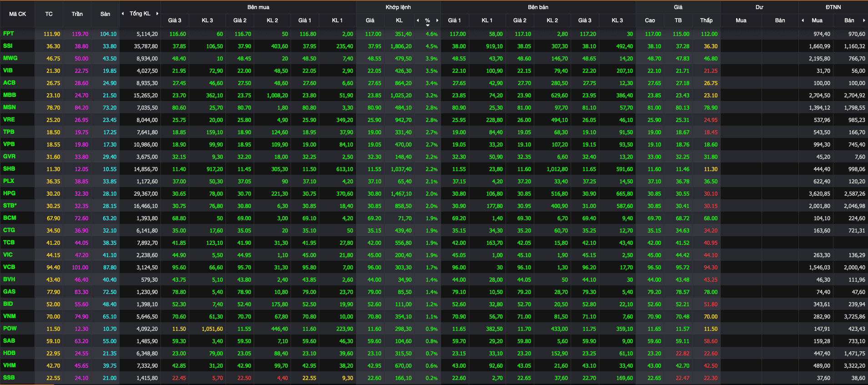Screen dimensions: 868x385
Task: Open the BVH stock symbol
Action: (x=9, y=279)
